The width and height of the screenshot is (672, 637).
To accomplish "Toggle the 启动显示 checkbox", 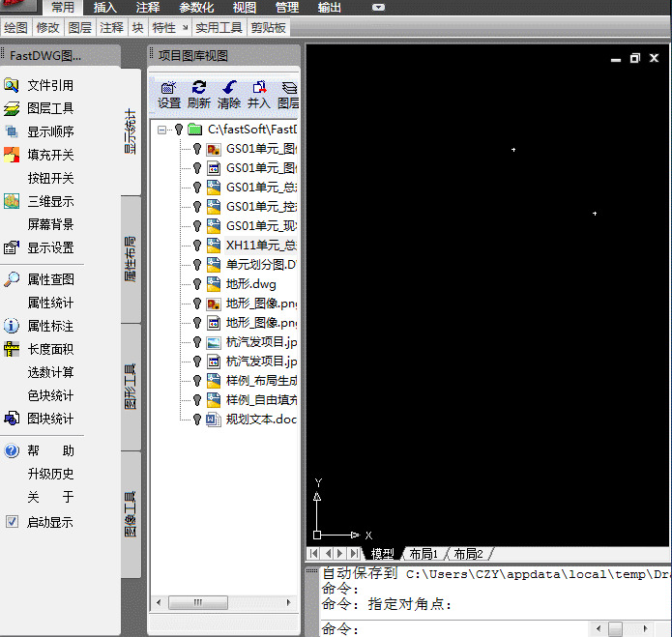I will [12, 522].
